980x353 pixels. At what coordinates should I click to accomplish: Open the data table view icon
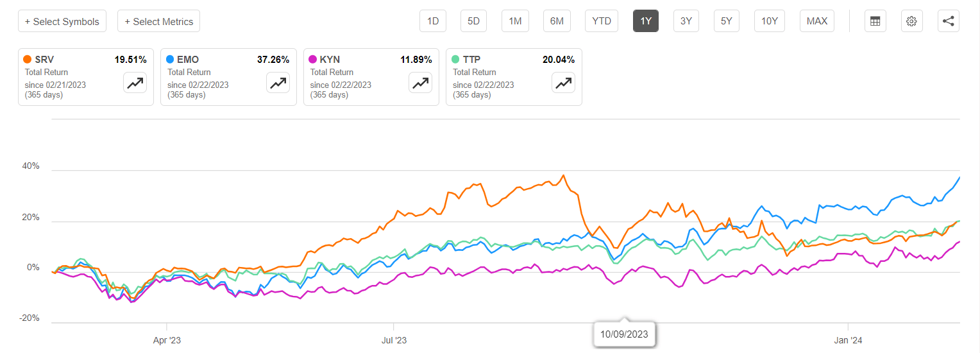click(x=875, y=21)
